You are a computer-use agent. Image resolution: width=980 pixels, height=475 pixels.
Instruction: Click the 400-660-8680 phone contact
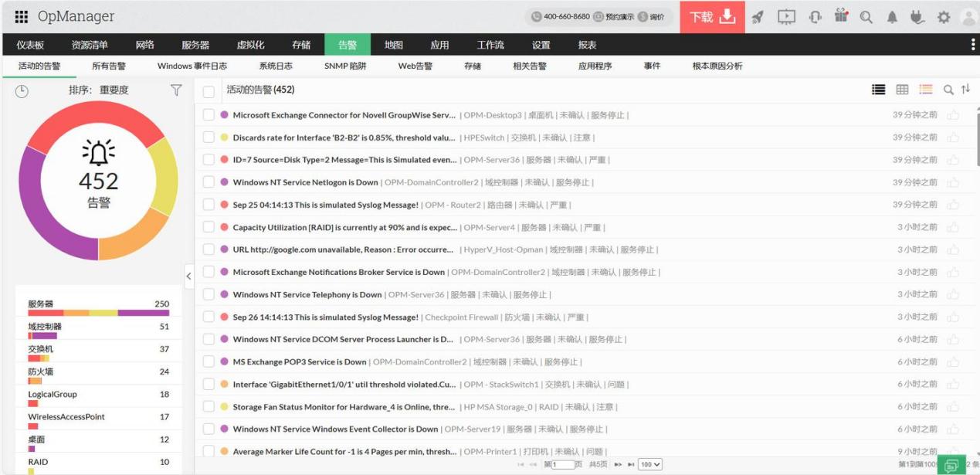(561, 17)
